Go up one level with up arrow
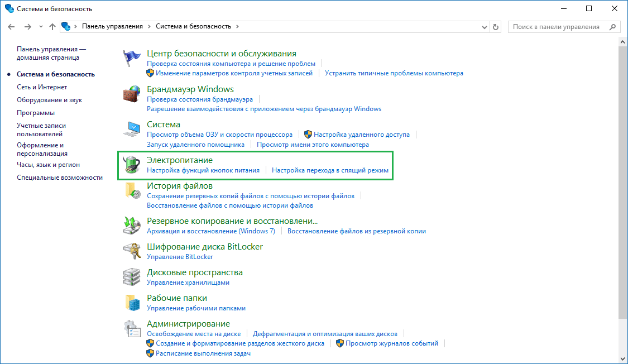 coord(52,27)
